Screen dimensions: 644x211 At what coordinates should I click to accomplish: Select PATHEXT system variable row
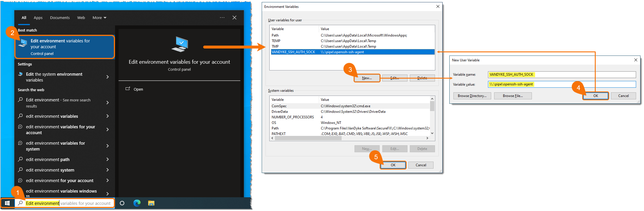coord(350,134)
